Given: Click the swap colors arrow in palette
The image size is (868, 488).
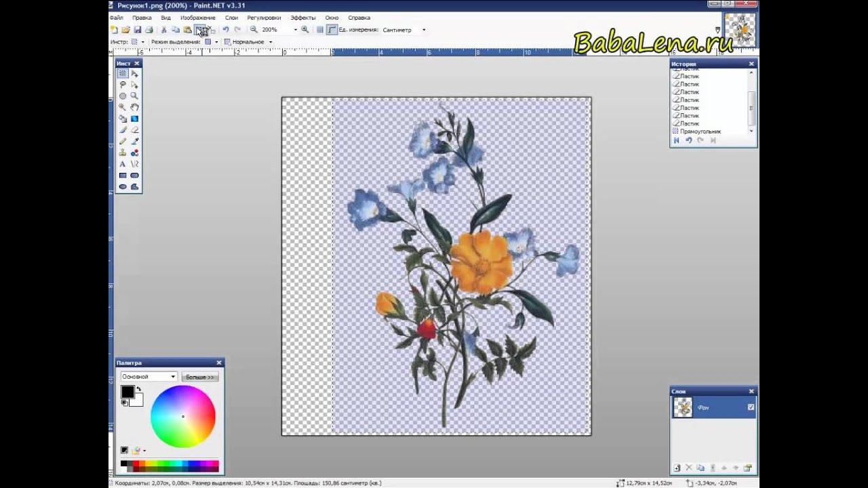Looking at the screenshot, I should pos(138,388).
